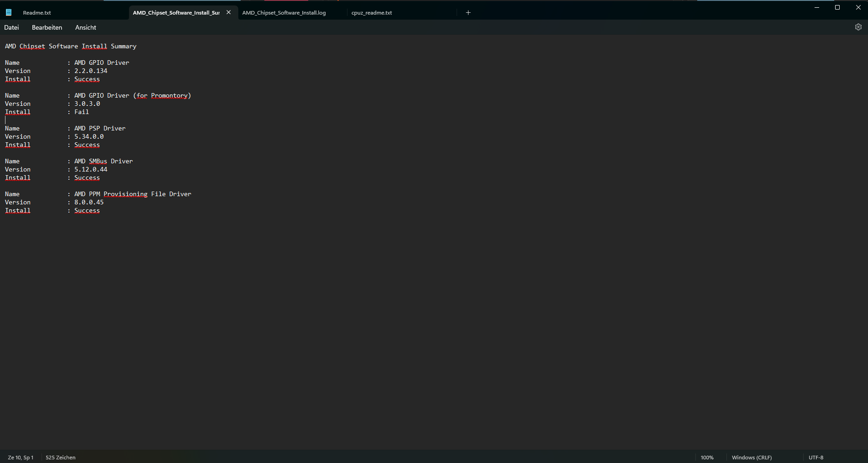Open the Datei menu
The height and width of the screenshot is (463, 868).
point(11,27)
